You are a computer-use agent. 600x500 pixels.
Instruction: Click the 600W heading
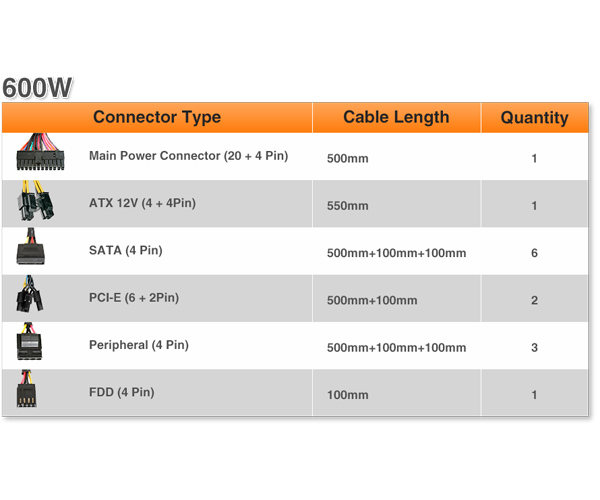click(37, 88)
